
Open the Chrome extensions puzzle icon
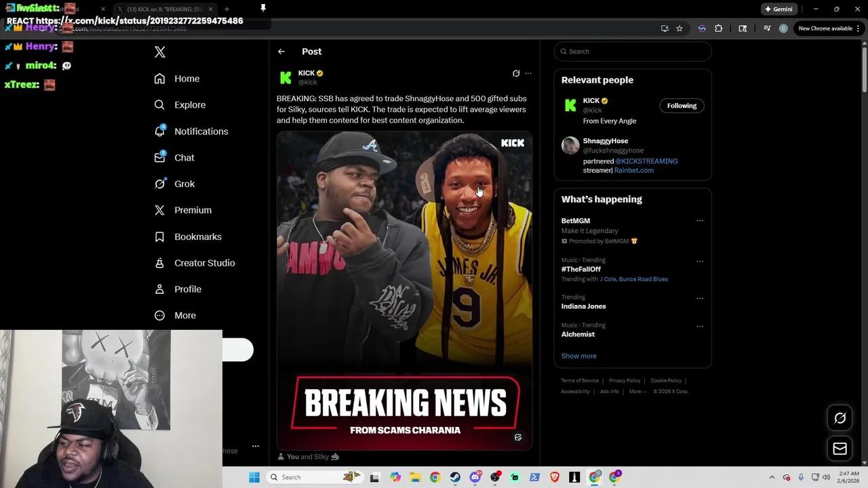coord(718,28)
